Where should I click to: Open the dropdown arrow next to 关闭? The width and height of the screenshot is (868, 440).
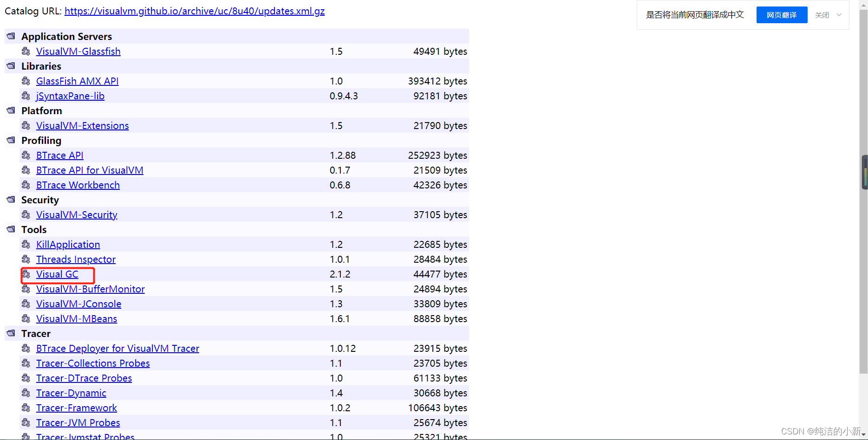pyautogui.click(x=839, y=15)
